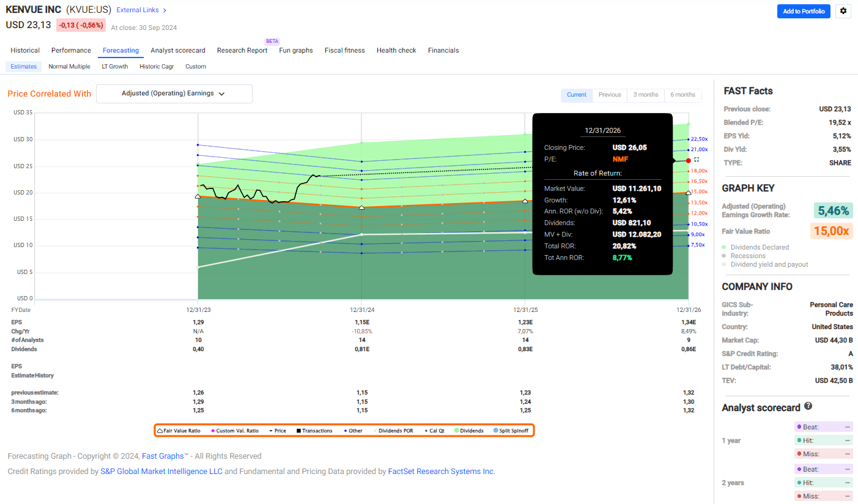
Task: Click the expand icon beside the red price dot
Action: [x=697, y=160]
